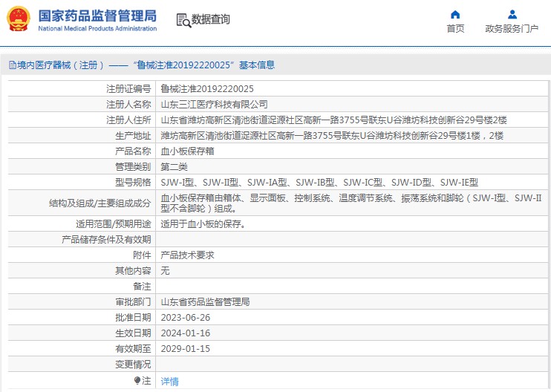
Task: Click 山东省药品监督管理局 approval department value
Action: coord(205,301)
